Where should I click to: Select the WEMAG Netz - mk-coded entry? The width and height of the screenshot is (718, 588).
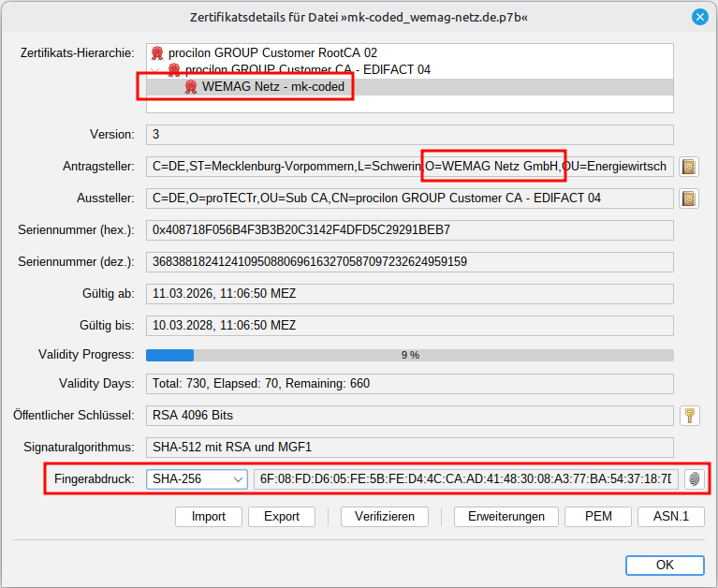coord(273,86)
